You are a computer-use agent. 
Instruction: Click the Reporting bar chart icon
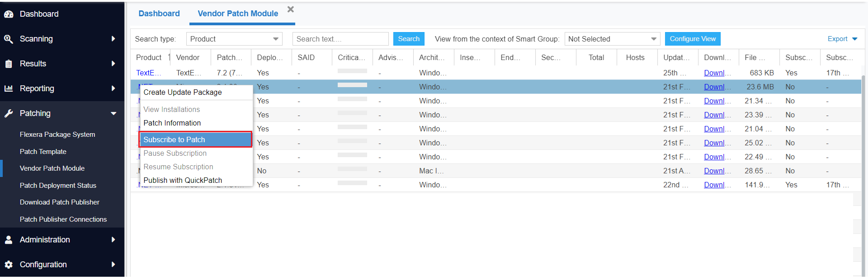point(9,88)
